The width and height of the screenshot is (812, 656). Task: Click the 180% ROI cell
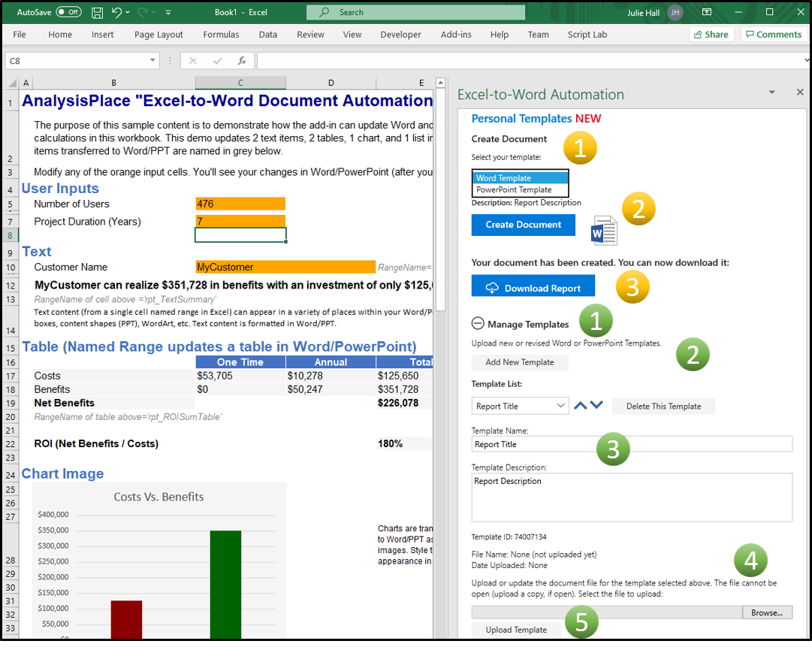coord(404,443)
